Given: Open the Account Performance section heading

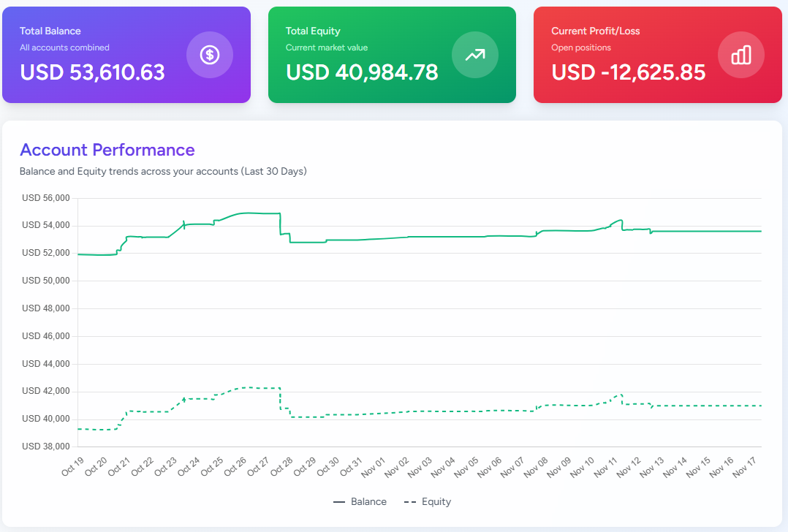Looking at the screenshot, I should [x=107, y=150].
